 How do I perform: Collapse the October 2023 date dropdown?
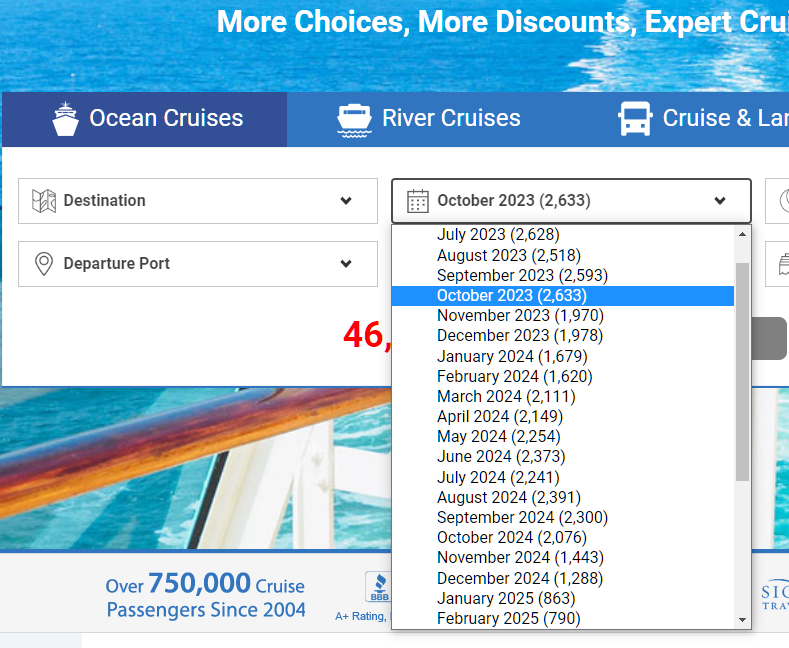[x=571, y=201]
